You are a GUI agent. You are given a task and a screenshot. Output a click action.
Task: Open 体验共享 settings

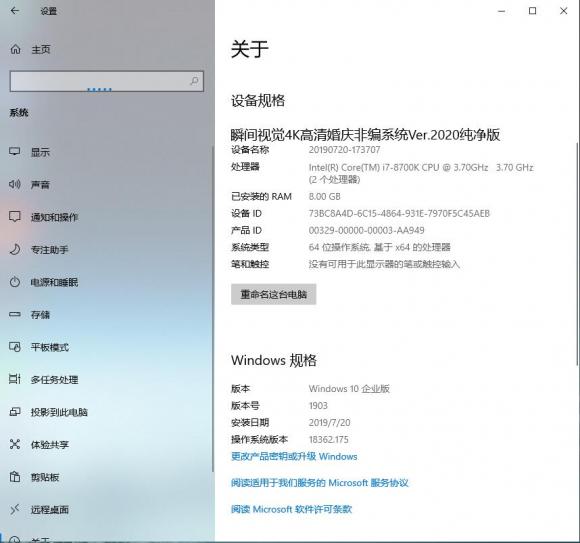50,445
